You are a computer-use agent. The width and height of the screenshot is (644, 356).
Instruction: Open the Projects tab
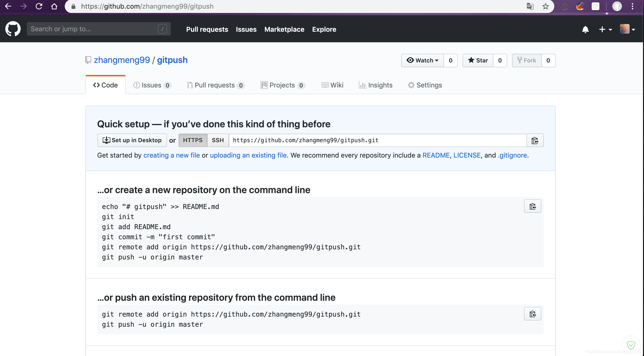click(x=282, y=85)
